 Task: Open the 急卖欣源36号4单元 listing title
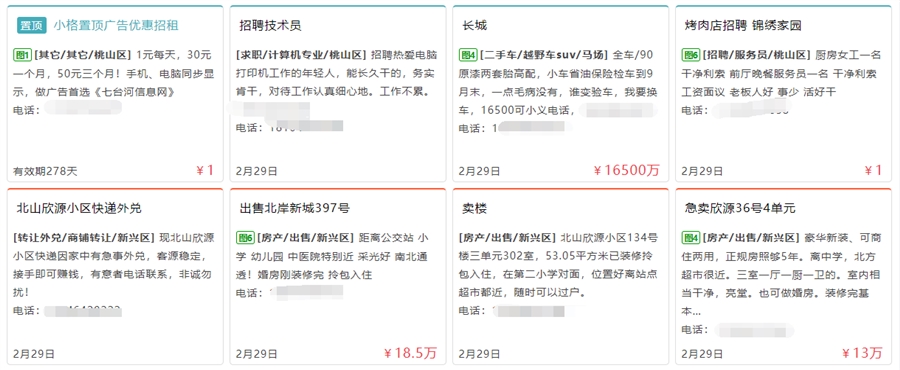tap(740, 208)
